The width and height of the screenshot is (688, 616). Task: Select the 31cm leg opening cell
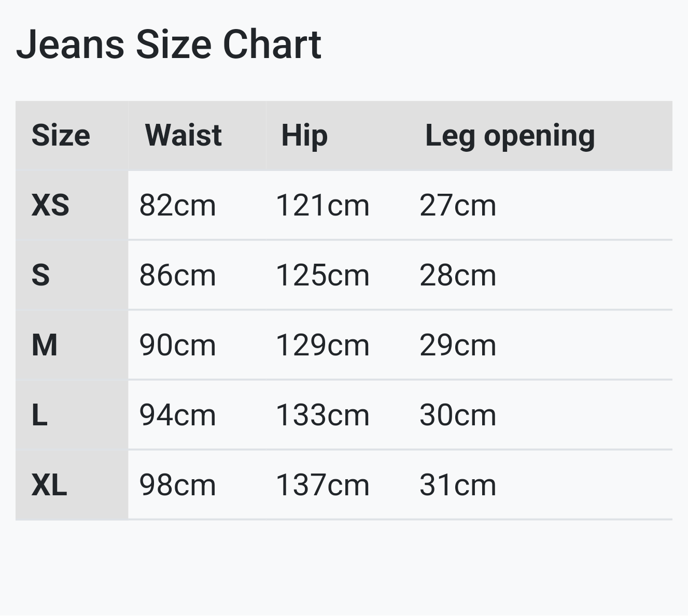point(458,485)
